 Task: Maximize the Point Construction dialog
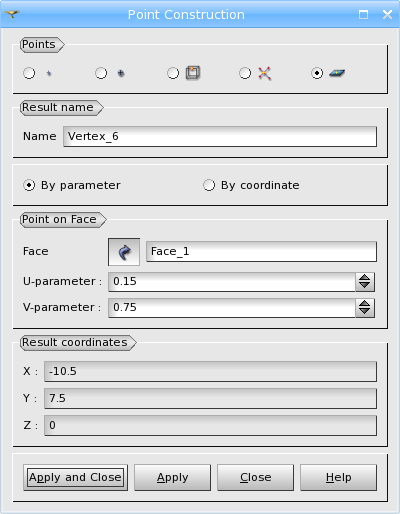(363, 15)
